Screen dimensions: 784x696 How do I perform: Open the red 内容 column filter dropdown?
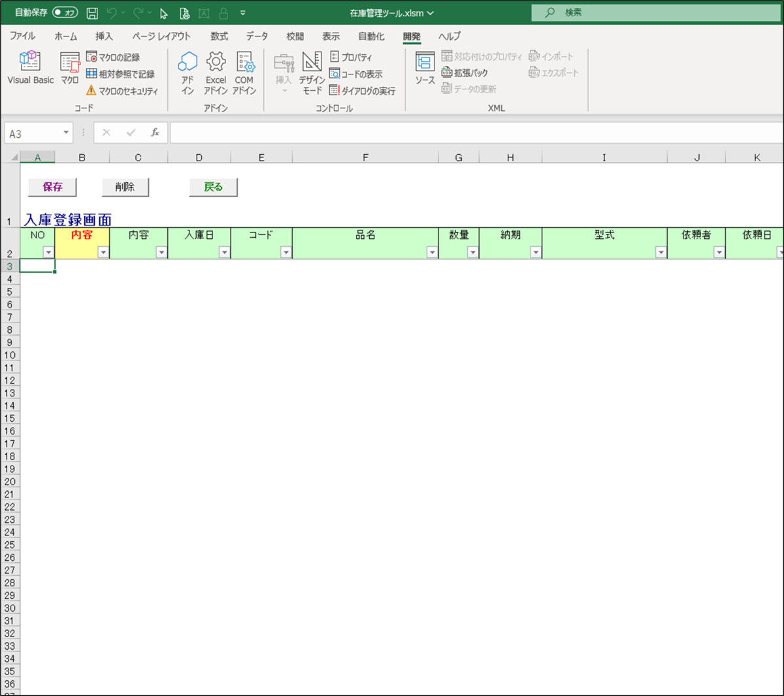pos(103,252)
